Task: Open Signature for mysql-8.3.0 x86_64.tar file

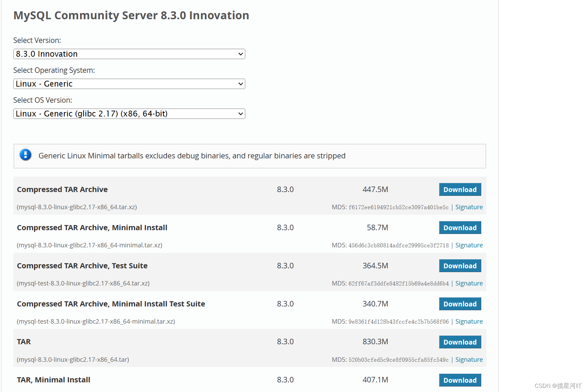Action: point(469,360)
